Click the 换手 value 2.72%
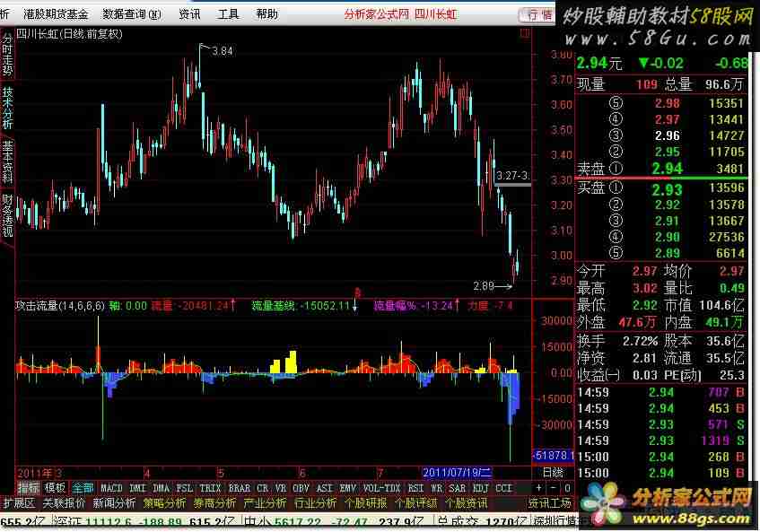760x532 pixels. tap(641, 341)
